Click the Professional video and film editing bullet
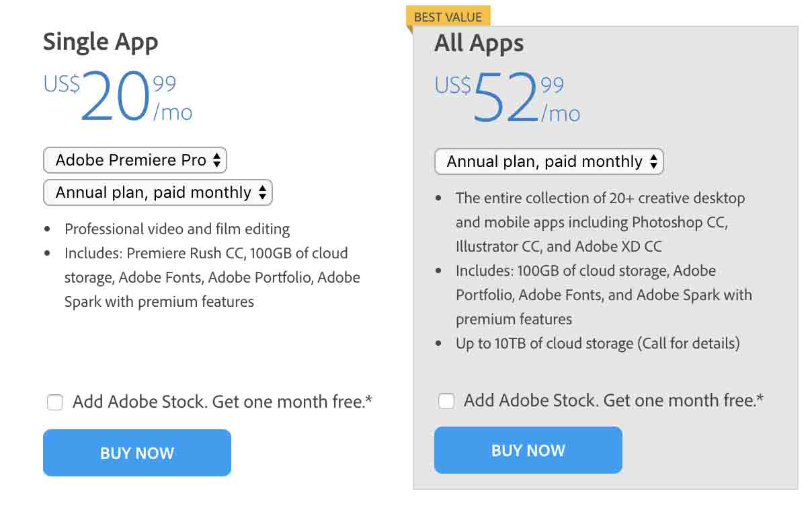The height and width of the screenshot is (510, 812). point(177,229)
